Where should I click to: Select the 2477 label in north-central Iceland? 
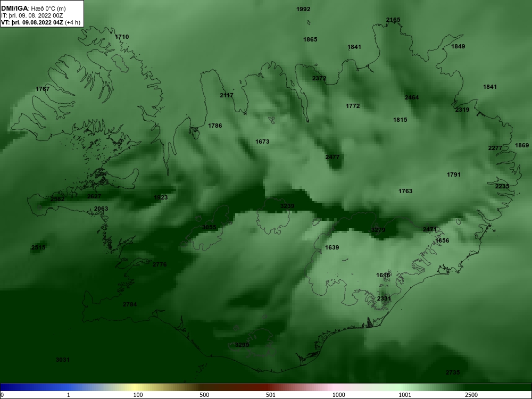(332, 157)
